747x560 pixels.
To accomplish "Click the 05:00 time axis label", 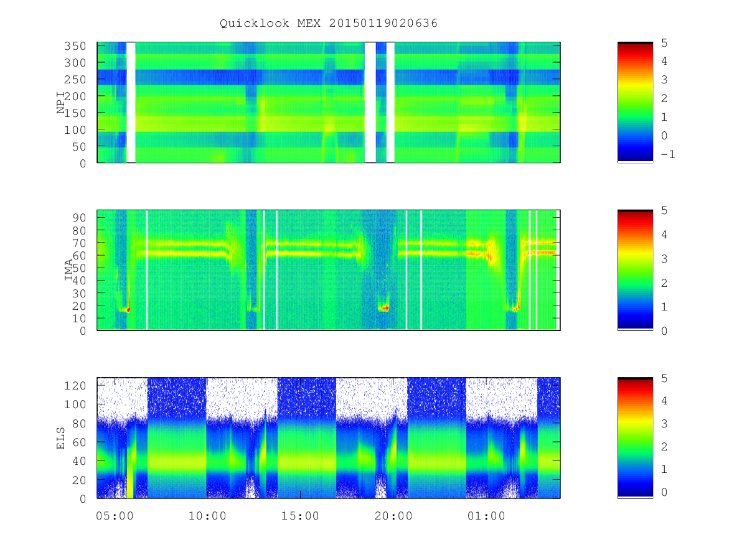I will (x=115, y=516).
